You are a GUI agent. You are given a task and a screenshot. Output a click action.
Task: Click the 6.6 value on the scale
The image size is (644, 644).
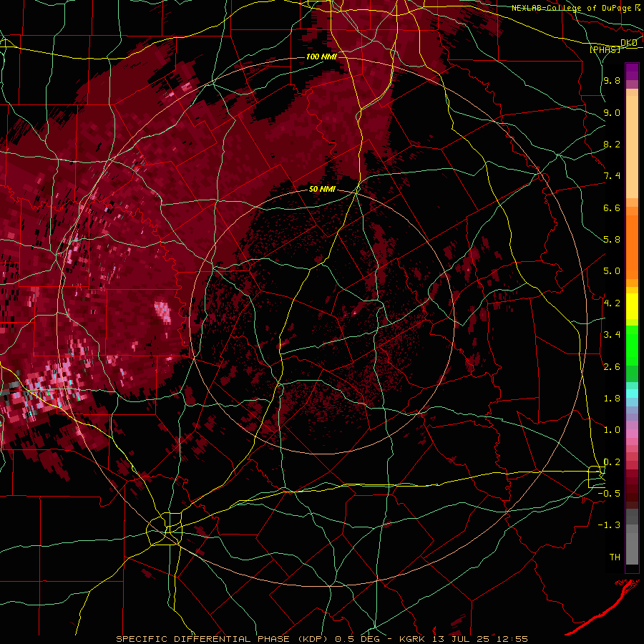612,208
